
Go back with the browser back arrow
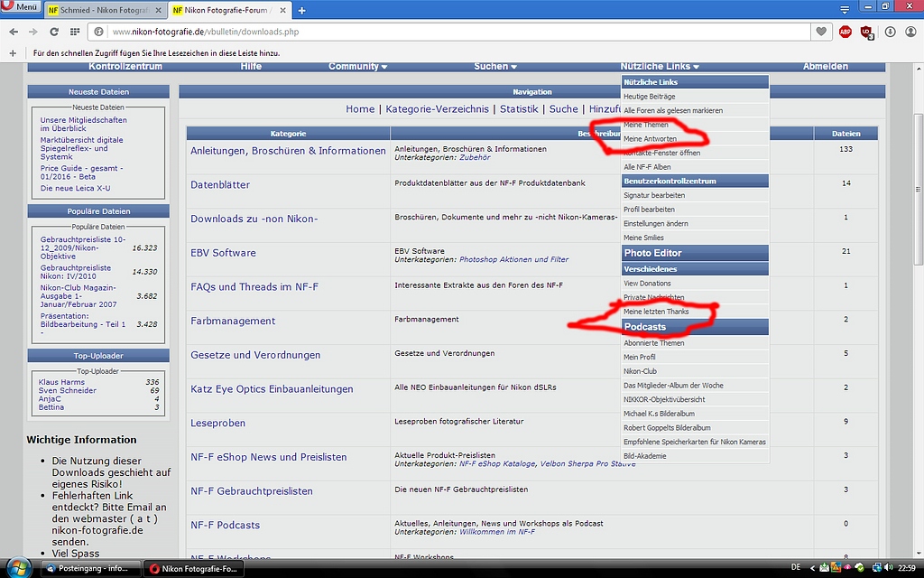tap(14, 32)
